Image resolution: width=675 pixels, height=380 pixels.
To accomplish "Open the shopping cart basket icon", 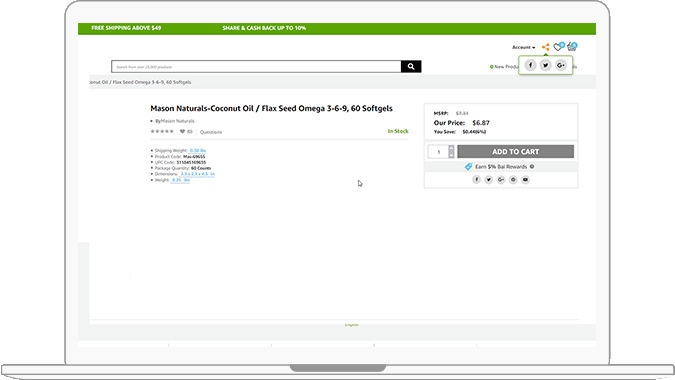I will 572,46.
